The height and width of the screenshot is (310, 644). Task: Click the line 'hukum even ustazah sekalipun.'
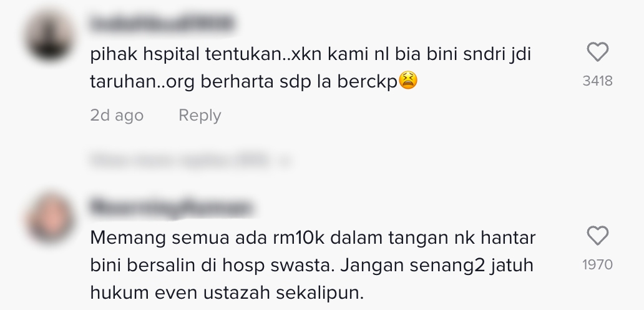click(x=227, y=292)
